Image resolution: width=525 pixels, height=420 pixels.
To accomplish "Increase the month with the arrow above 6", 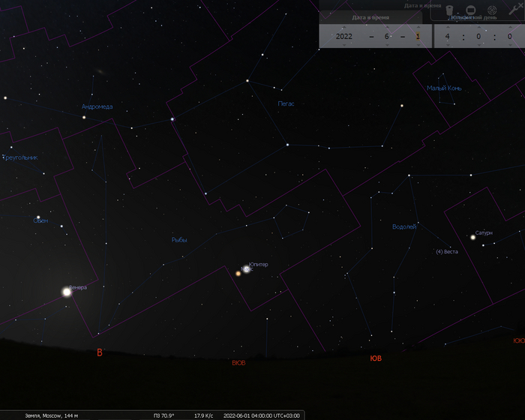I will tap(387, 27).
